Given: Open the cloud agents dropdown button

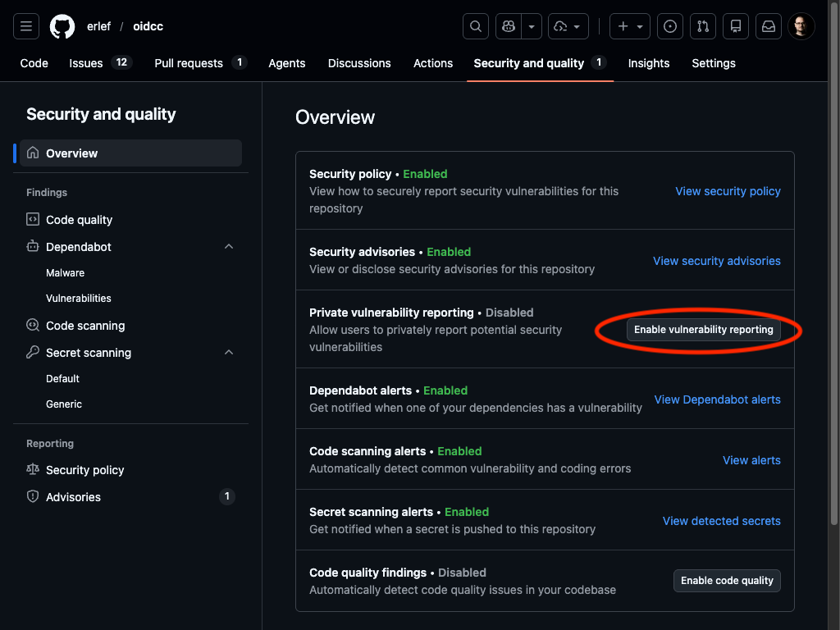Looking at the screenshot, I should coord(568,26).
